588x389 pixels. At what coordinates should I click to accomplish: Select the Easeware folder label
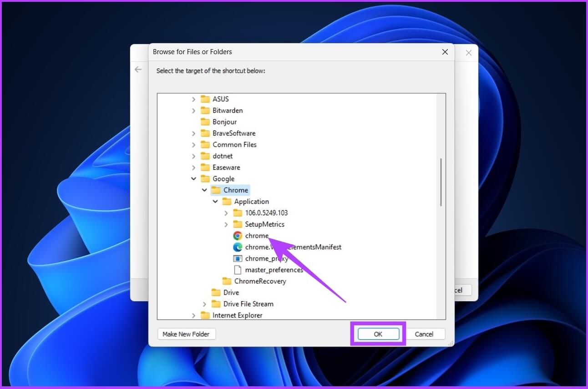226,167
